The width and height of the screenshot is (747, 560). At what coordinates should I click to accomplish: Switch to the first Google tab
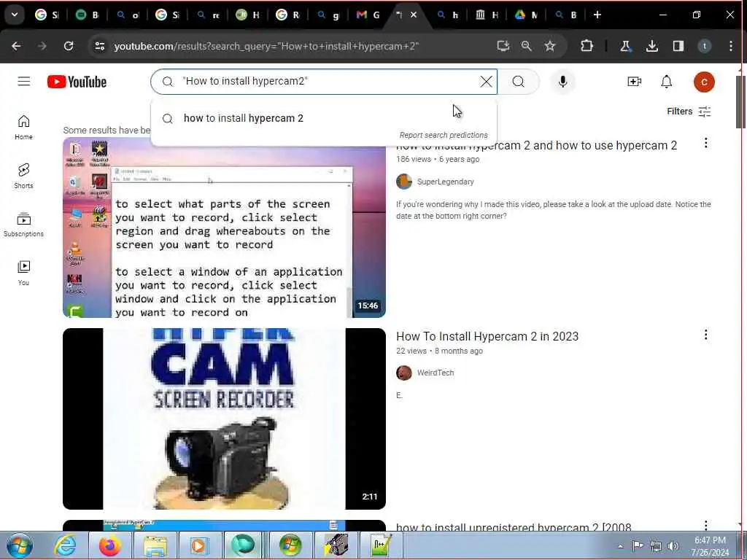pos(47,15)
